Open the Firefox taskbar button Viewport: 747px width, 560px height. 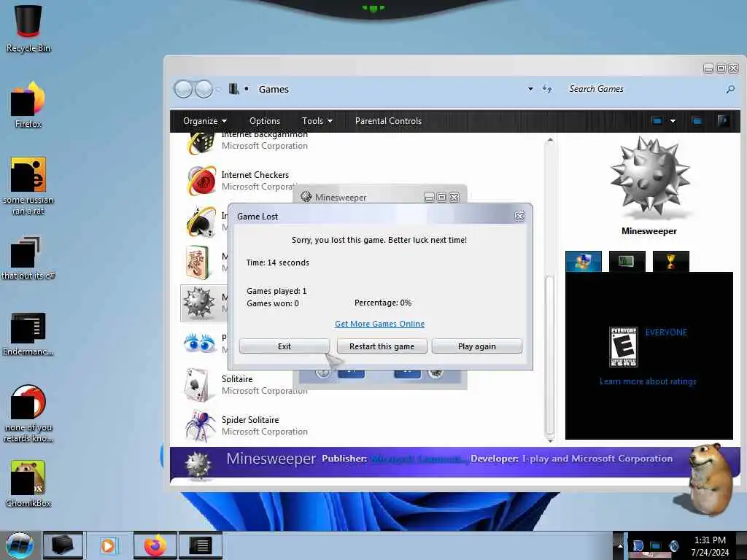tap(155, 545)
